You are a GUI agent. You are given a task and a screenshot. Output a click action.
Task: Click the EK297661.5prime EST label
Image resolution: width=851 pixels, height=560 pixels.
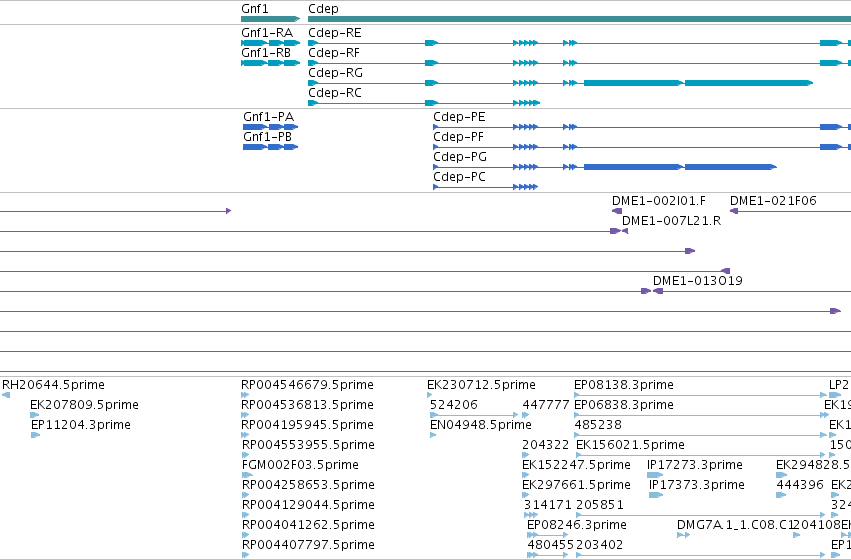pos(576,485)
